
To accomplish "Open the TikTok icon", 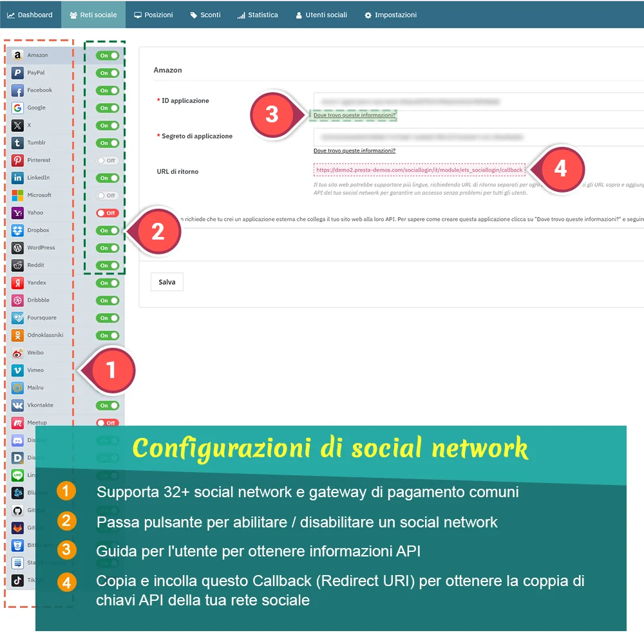I will [x=17, y=580].
